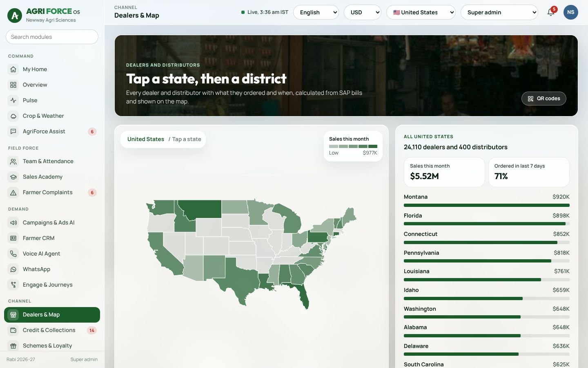Viewport: 588px width, 368px height.
Task: Select the Pennsylvania row
Action: pos(487,257)
